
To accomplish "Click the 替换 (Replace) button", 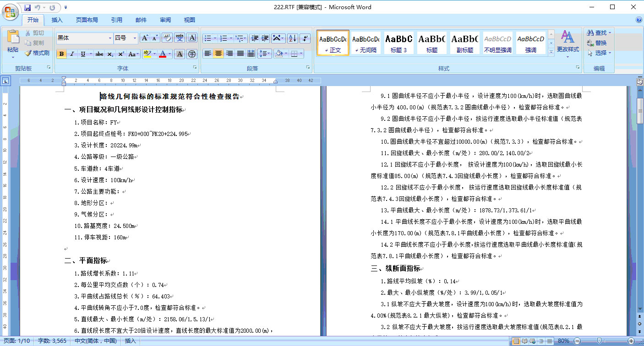I will (x=597, y=43).
